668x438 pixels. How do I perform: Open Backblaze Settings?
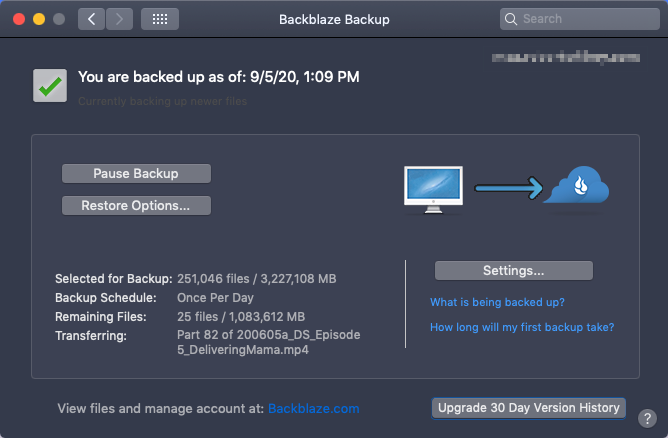click(x=514, y=271)
